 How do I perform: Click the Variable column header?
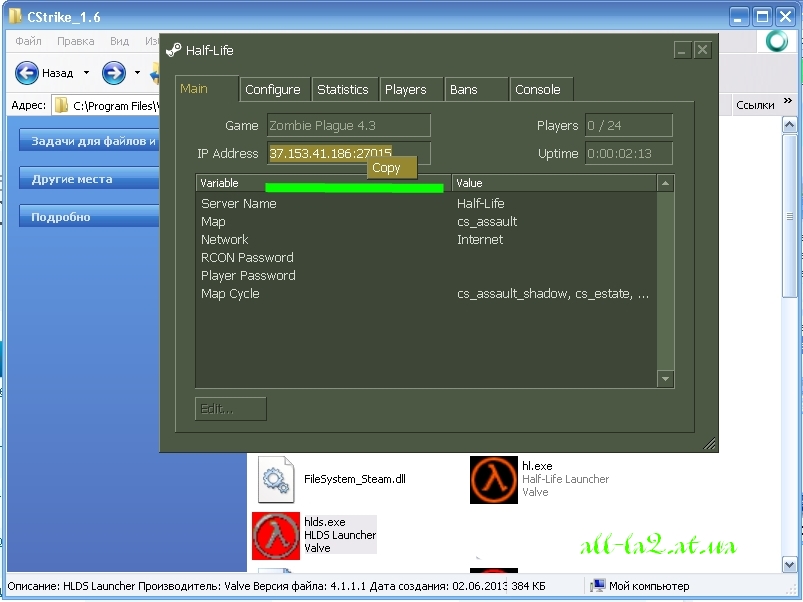click(x=323, y=183)
